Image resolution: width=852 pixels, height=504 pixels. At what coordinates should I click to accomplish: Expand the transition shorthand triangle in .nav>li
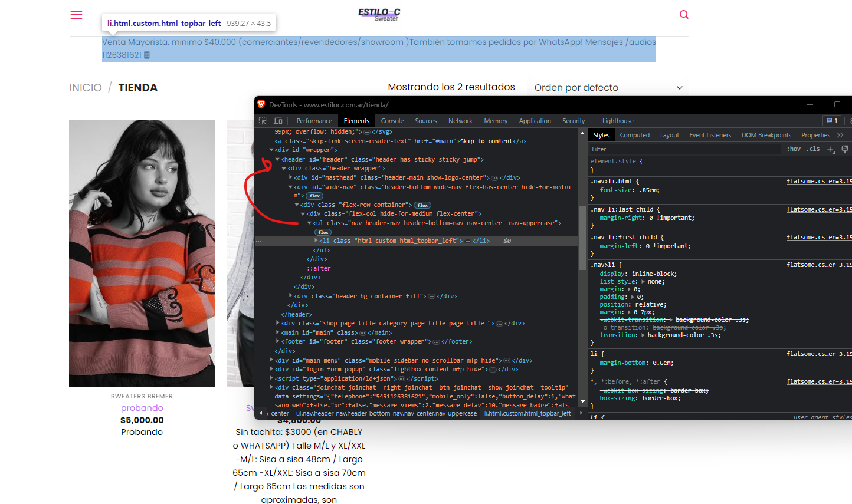coord(643,335)
